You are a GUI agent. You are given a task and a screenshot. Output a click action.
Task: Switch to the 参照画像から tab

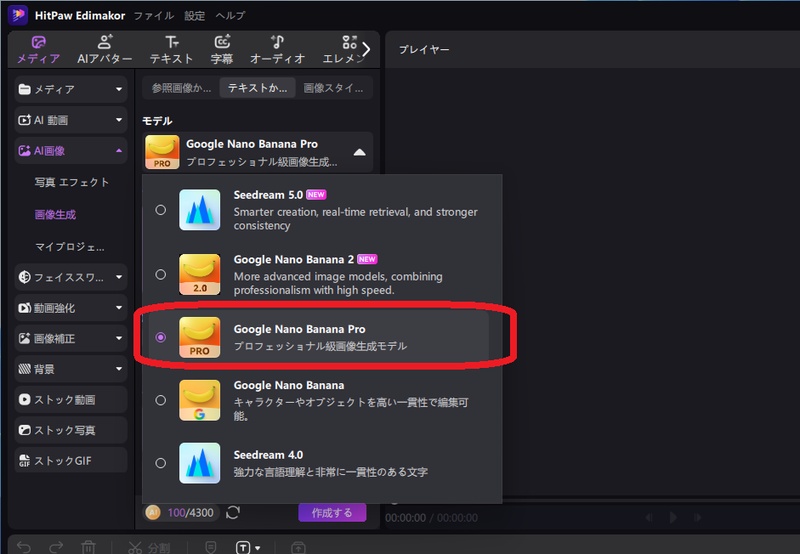pos(181,88)
